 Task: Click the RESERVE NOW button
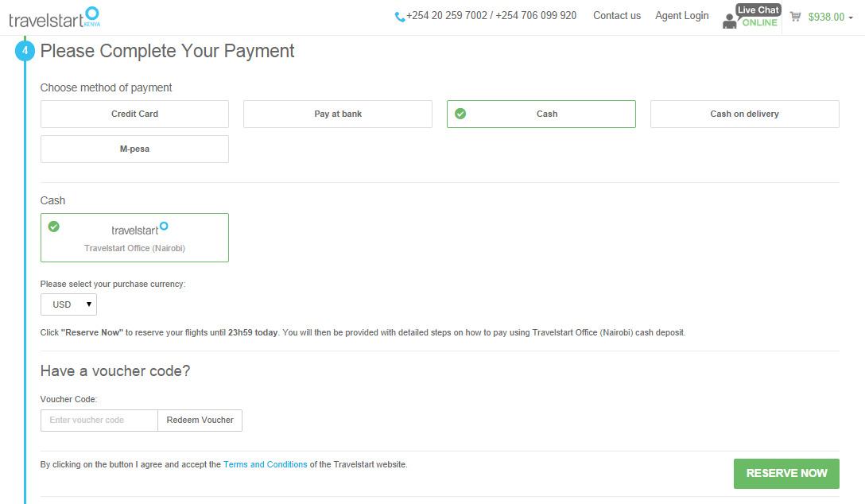[x=786, y=474]
